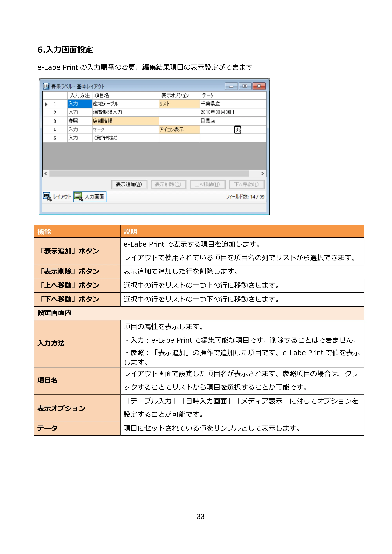Select the マーク item name cell

click(125, 129)
